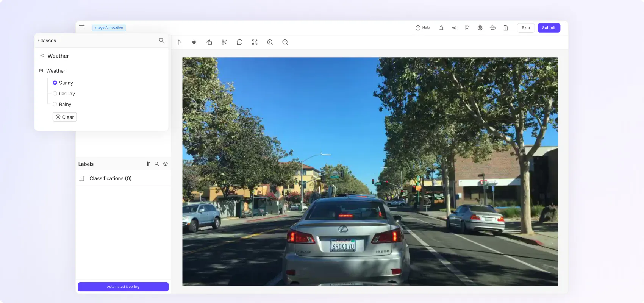Submit the annotation
The height and width of the screenshot is (303, 644).
[x=549, y=28]
